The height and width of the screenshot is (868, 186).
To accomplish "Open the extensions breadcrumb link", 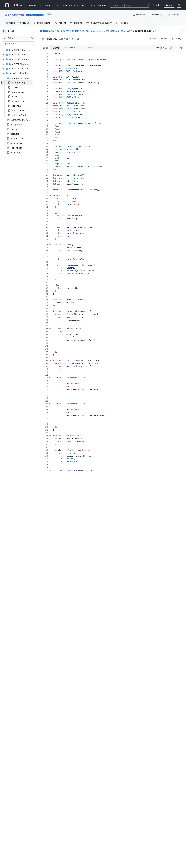I will coord(47,31).
